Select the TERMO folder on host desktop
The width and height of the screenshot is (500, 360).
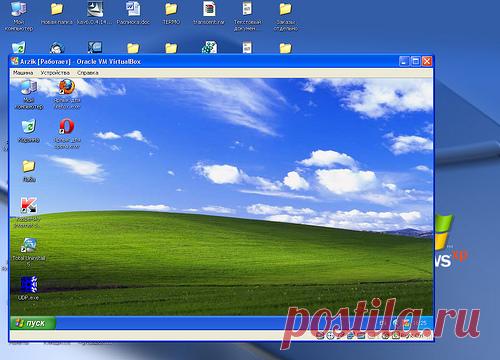pos(171,9)
